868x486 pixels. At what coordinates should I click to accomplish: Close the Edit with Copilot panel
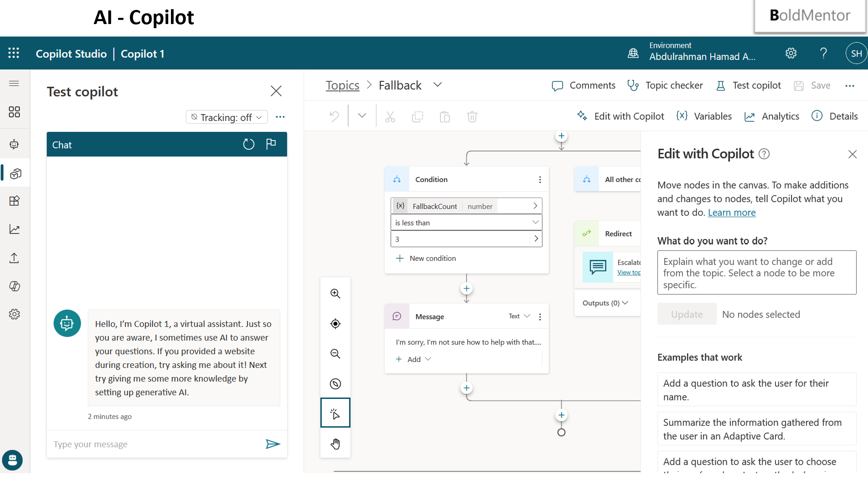coord(852,154)
